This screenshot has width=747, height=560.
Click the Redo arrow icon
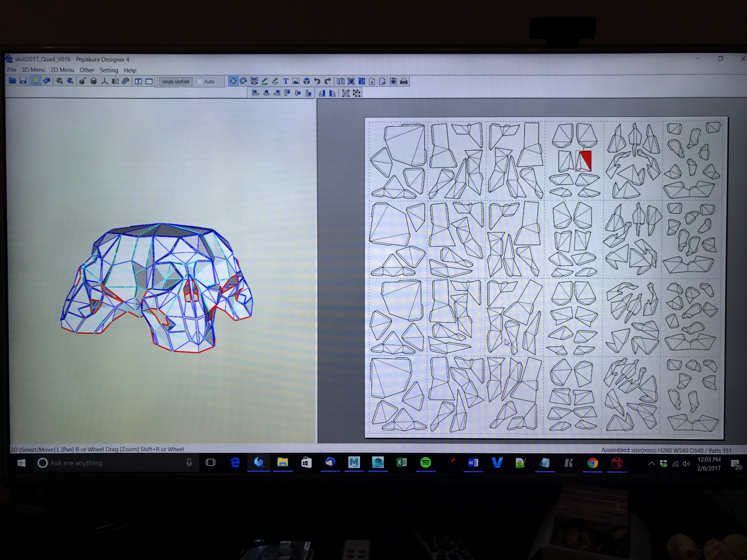pos(328,81)
